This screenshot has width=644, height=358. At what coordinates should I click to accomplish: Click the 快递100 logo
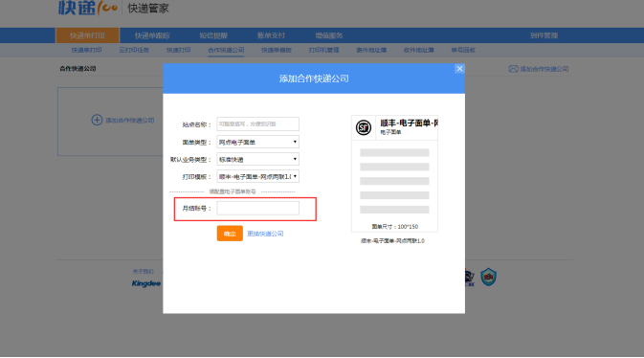pyautogui.click(x=87, y=8)
